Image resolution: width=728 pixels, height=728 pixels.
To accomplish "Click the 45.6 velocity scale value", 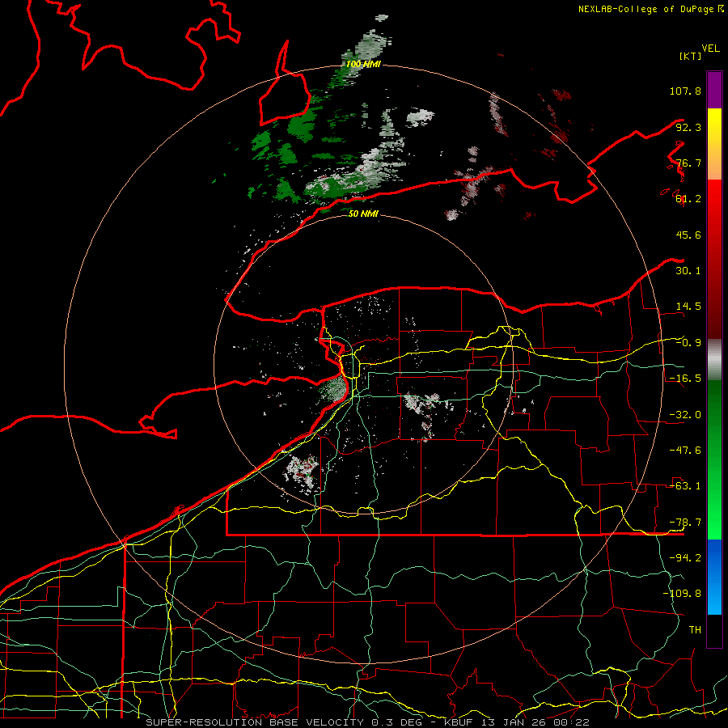I will click(688, 235).
